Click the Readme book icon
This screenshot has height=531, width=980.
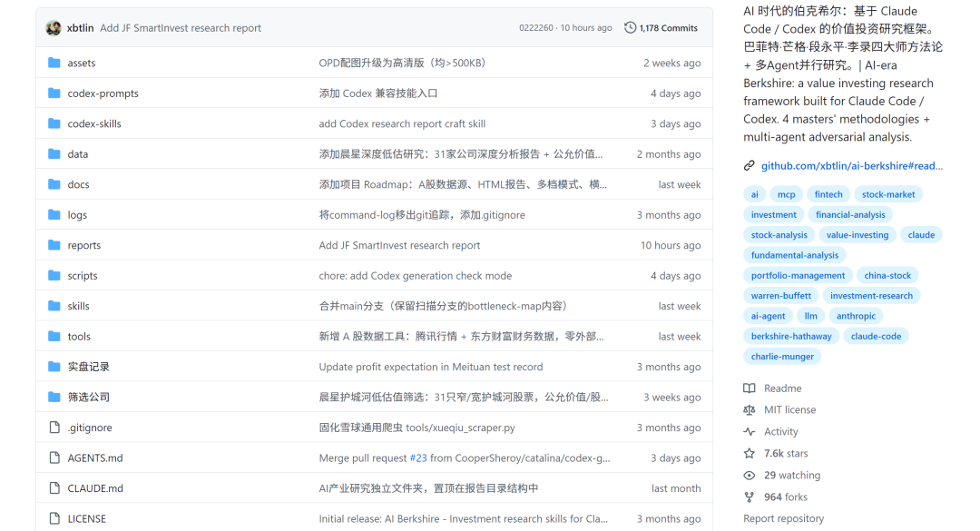749,388
